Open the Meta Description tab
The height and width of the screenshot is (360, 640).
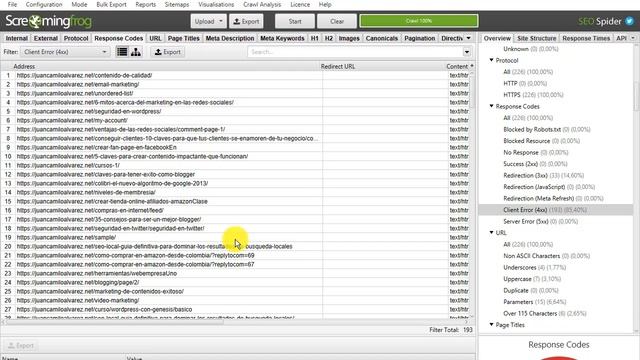230,38
